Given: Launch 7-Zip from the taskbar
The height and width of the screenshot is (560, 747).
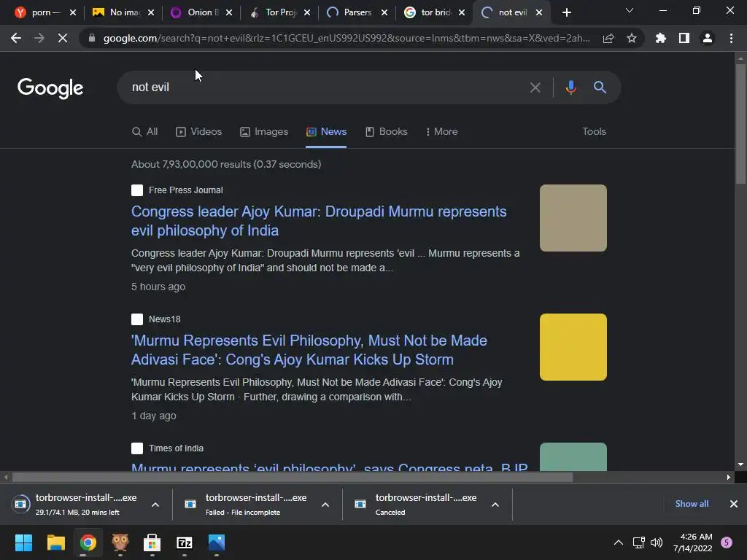Looking at the screenshot, I should [185, 542].
